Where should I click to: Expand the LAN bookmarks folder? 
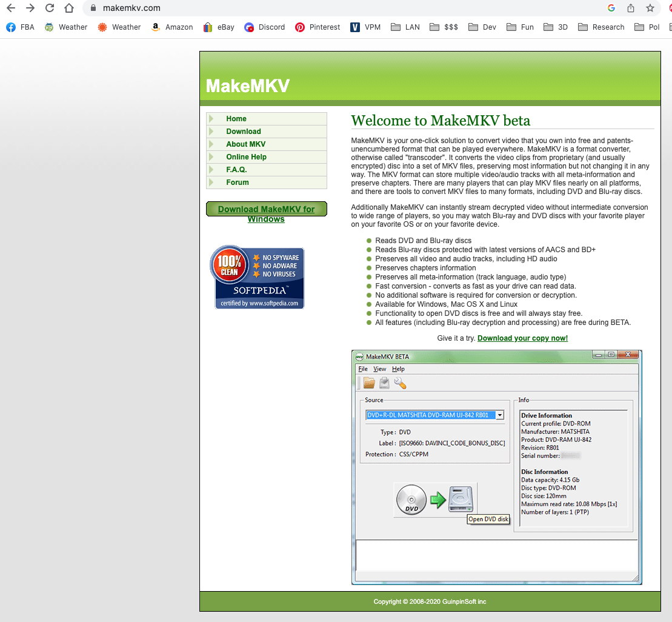[x=405, y=27]
